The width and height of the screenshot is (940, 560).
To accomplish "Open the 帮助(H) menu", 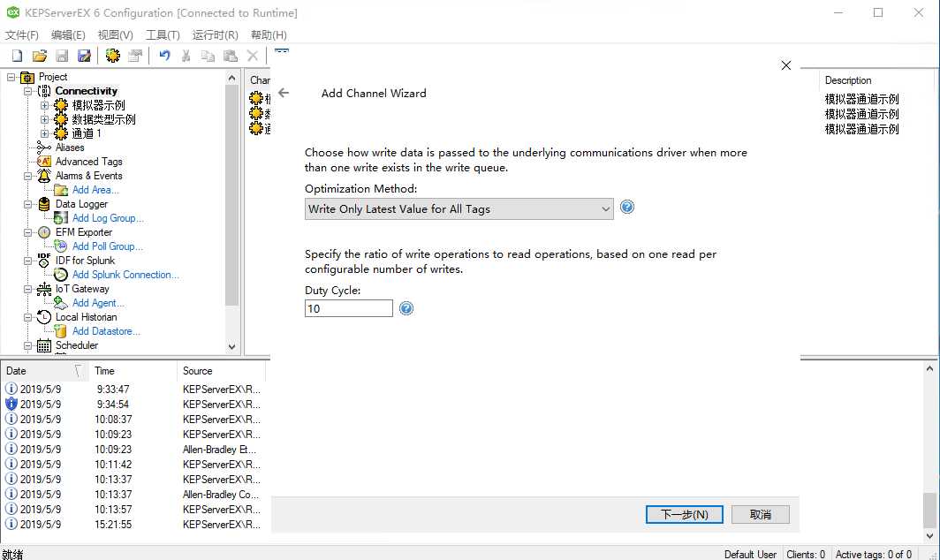I will (269, 34).
